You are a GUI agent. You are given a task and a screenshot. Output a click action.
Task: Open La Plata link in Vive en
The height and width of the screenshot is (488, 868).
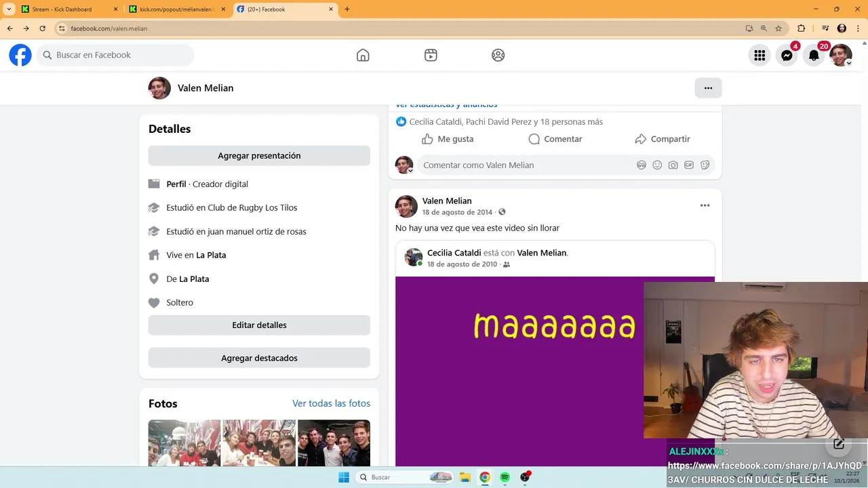pyautogui.click(x=211, y=255)
